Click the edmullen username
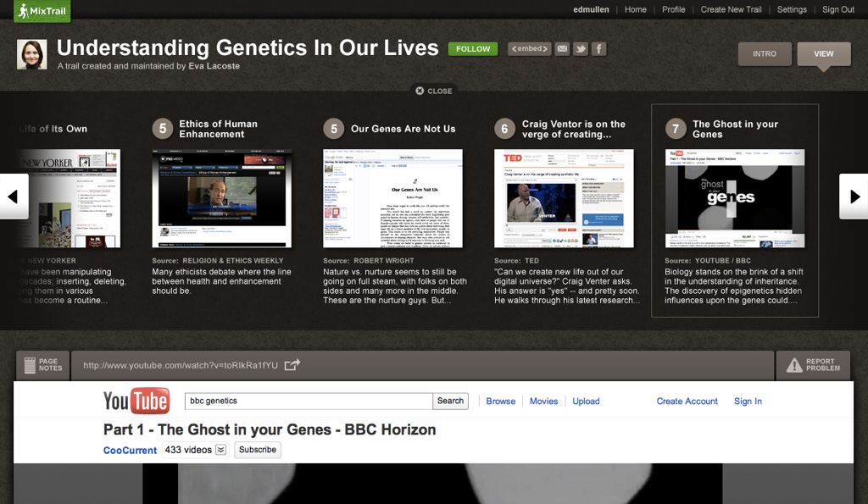The width and height of the screenshot is (868, 504). tap(591, 9)
